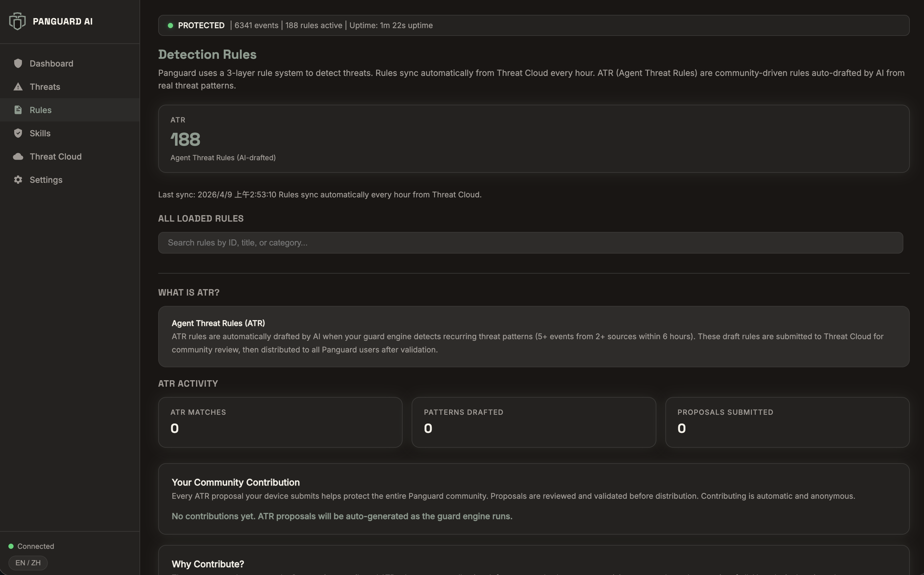Image resolution: width=924 pixels, height=575 pixels.
Task: Open the Dashboard page
Action: click(69, 64)
